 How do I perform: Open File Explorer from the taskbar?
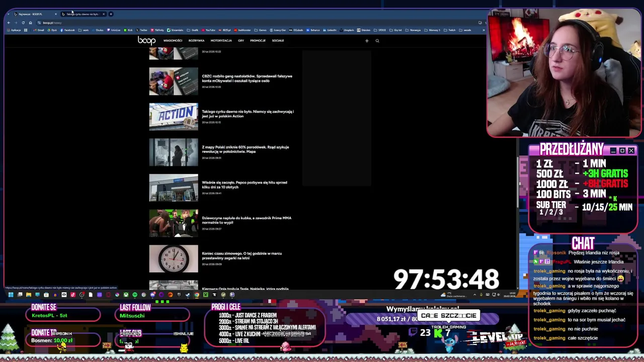pos(29,295)
